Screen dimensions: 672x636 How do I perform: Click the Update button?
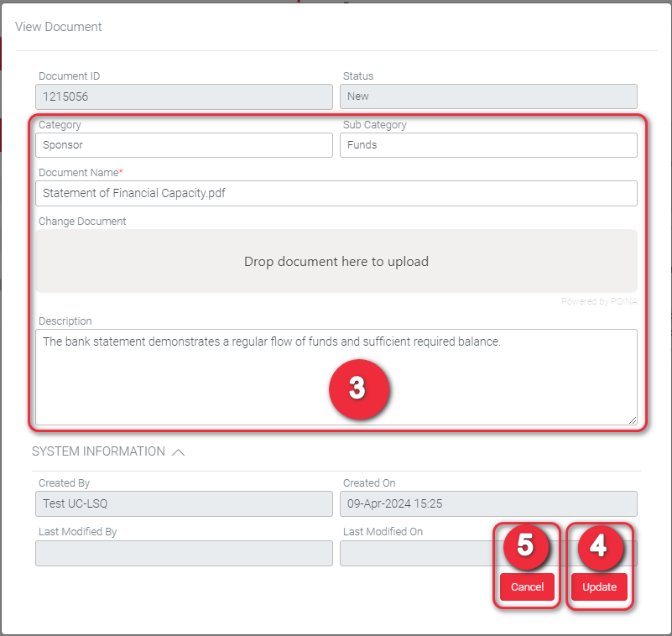(599, 587)
